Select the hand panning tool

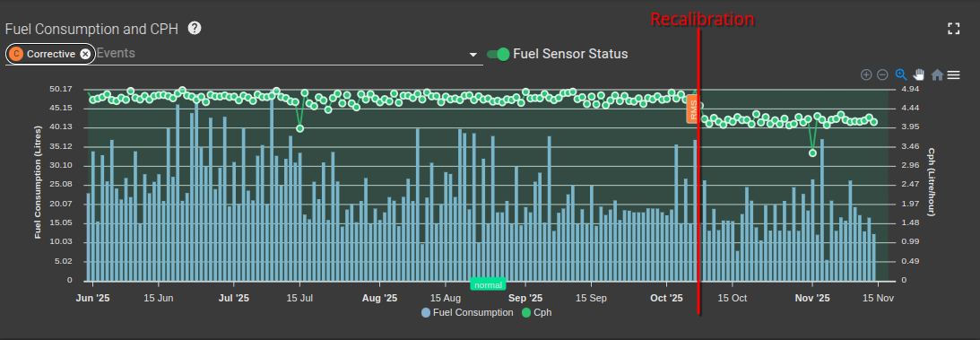(919, 75)
